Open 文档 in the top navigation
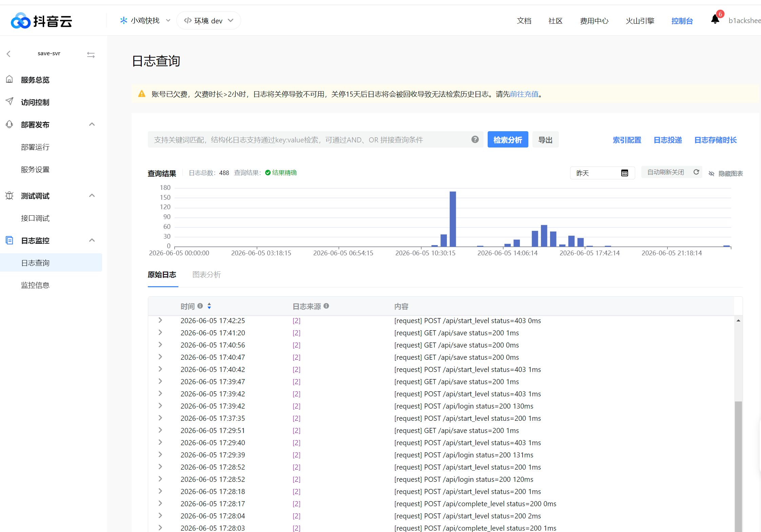This screenshot has width=761, height=532. [524, 21]
